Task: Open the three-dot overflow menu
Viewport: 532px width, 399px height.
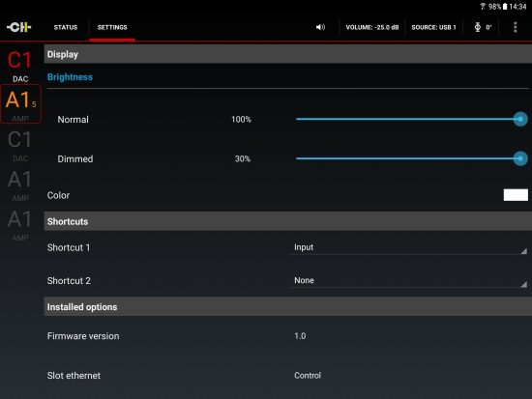Action: [x=515, y=27]
